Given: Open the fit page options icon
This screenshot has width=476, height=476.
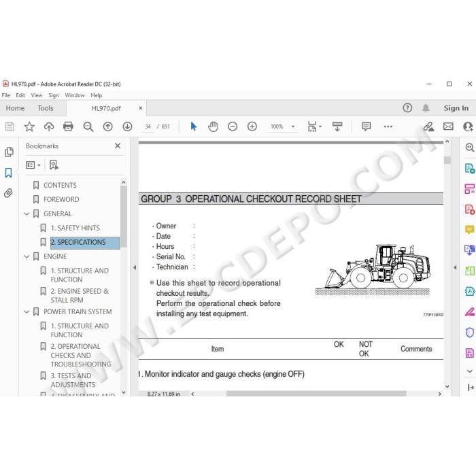Looking at the screenshot, I should pos(314,126).
